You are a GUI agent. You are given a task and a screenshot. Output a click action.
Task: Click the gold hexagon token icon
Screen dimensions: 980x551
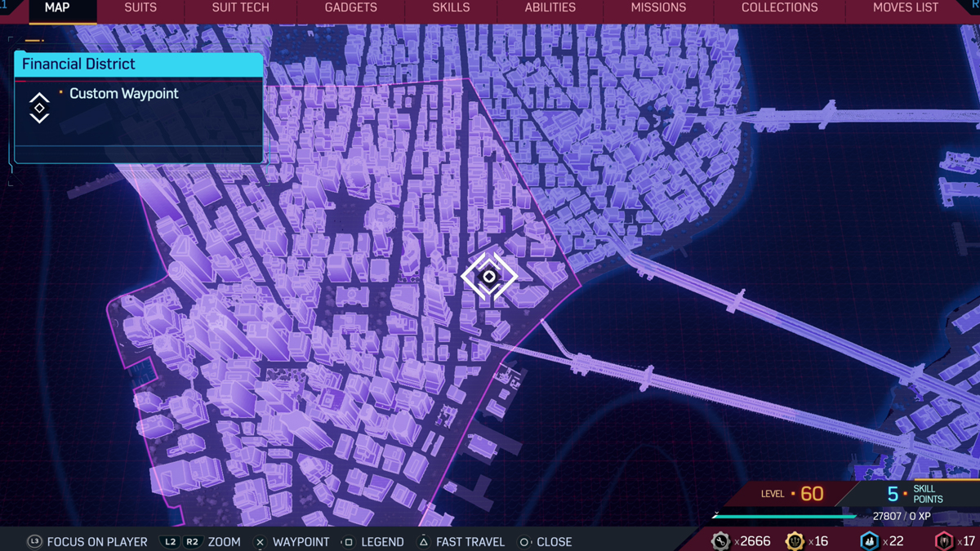click(x=794, y=541)
